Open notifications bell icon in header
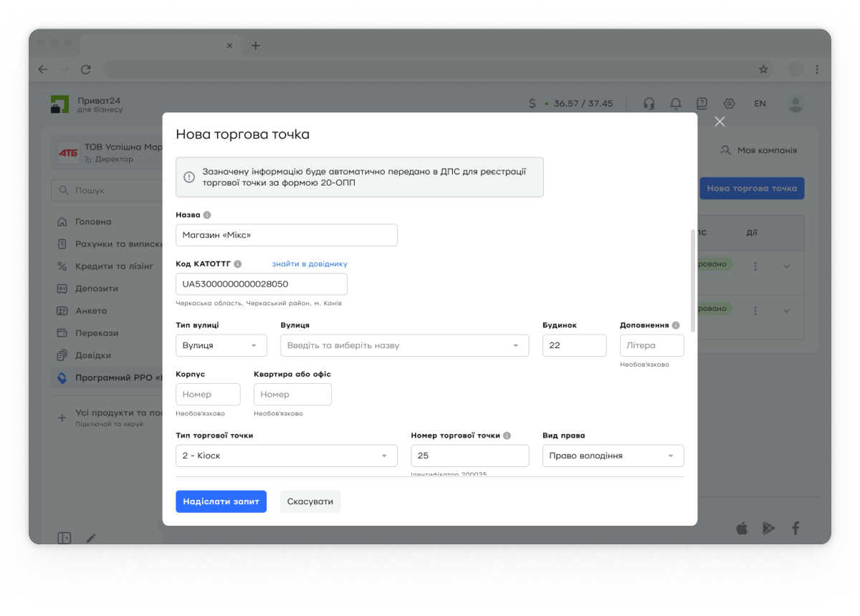This screenshot has width=860, height=616. (675, 104)
